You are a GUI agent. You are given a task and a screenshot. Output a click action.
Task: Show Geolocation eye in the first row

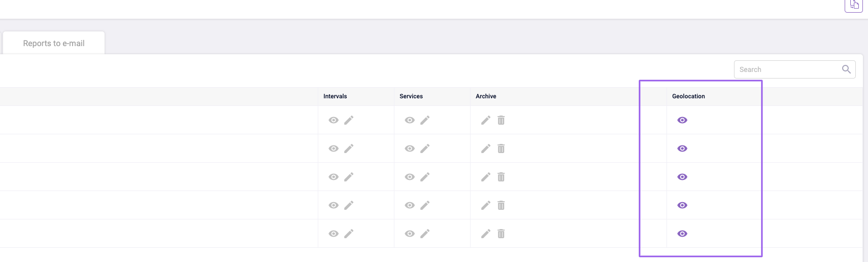pyautogui.click(x=682, y=120)
